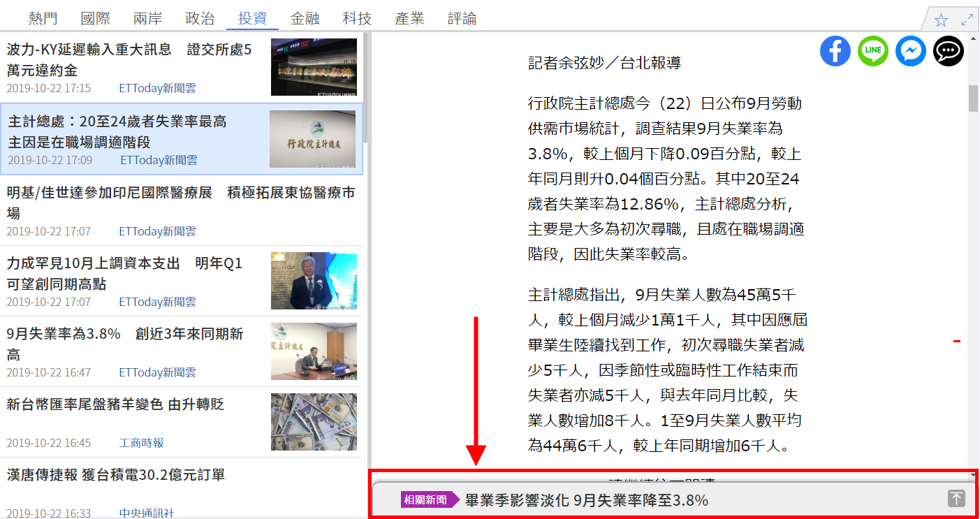Click timestamp 2019-10-22 17:15
The image size is (980, 519).
(x=49, y=88)
